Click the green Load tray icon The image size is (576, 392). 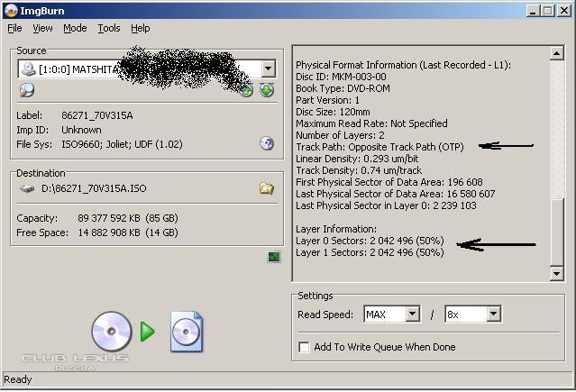click(x=267, y=89)
